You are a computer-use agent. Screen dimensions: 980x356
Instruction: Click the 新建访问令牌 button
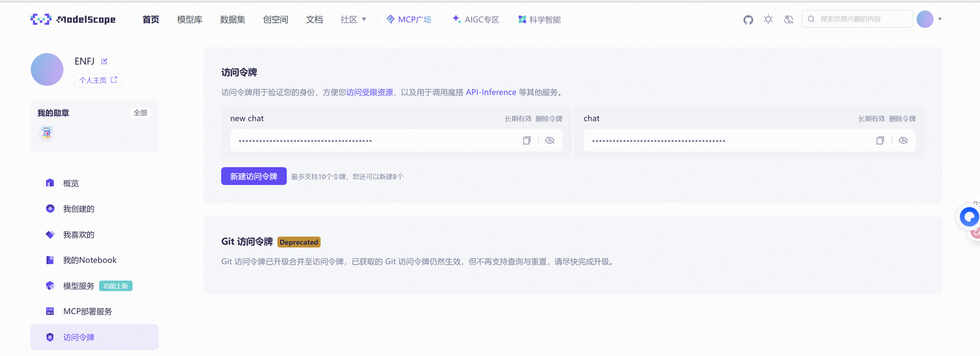(254, 176)
